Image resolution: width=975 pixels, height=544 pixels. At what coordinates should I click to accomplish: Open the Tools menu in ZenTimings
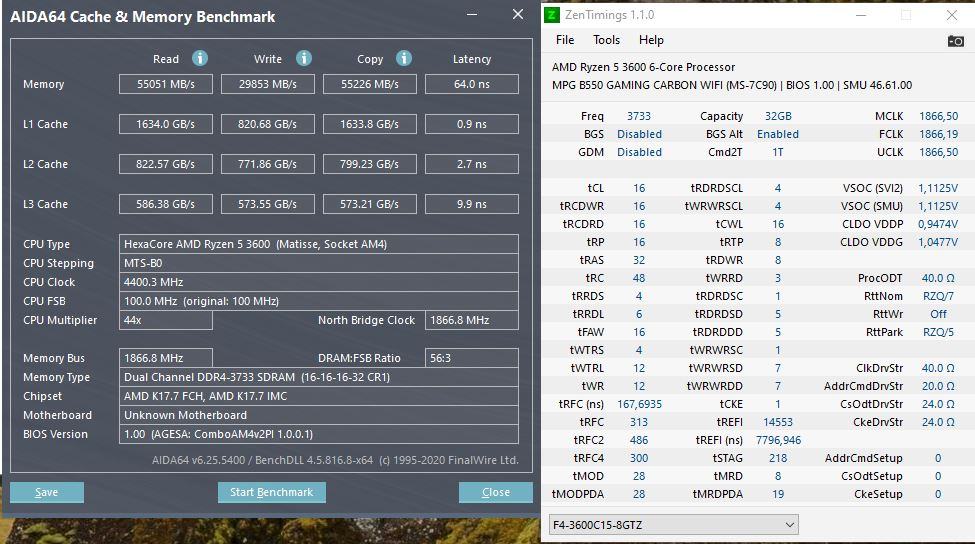pos(606,40)
